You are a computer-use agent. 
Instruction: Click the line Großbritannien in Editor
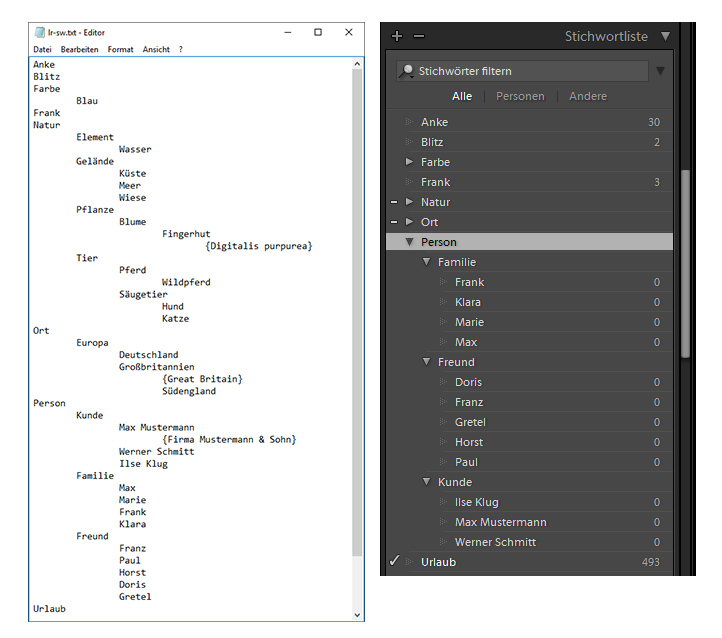(157, 366)
